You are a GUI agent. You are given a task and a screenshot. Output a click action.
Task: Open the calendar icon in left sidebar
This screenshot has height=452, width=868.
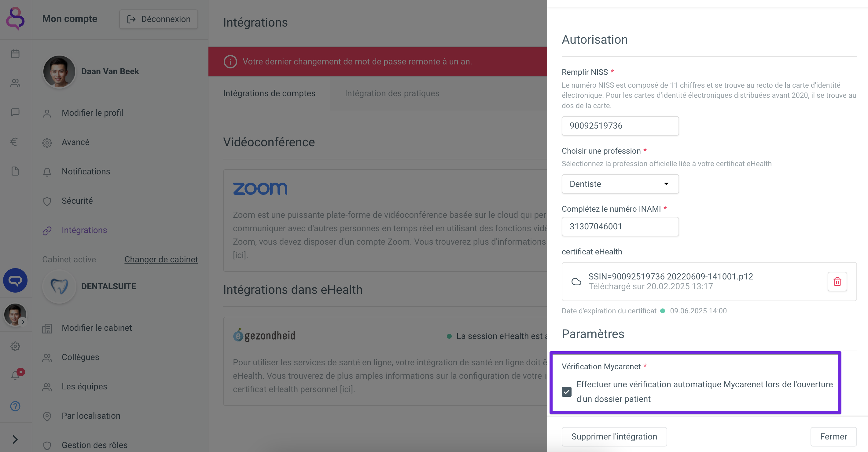(x=15, y=53)
